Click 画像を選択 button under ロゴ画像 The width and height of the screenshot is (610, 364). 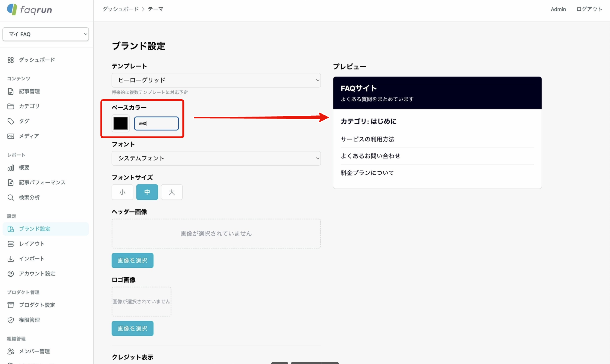(x=133, y=328)
